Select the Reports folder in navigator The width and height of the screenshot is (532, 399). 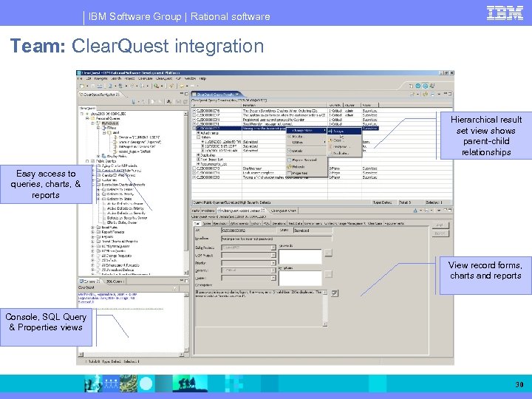(107, 237)
